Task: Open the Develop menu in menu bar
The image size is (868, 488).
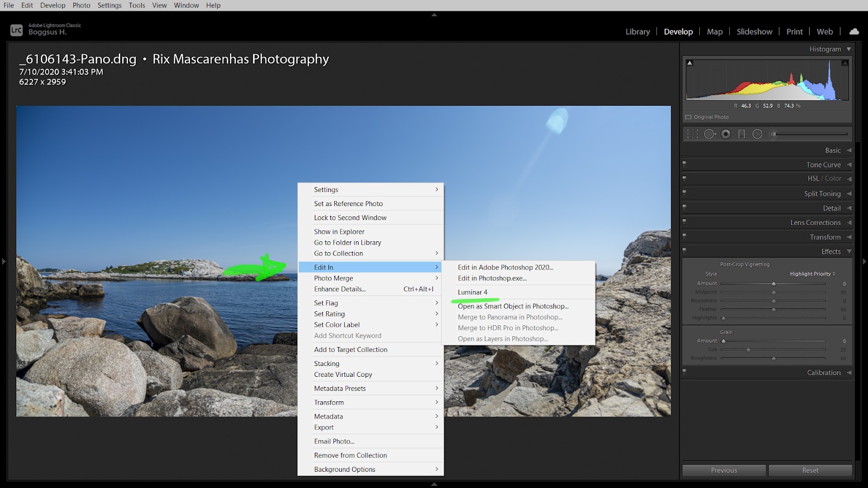Action: [x=53, y=5]
